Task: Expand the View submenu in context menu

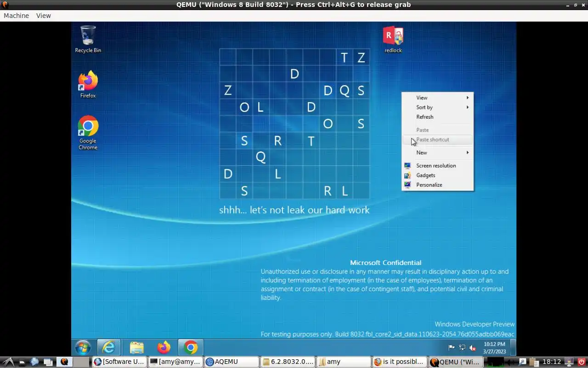Action: [x=437, y=98]
